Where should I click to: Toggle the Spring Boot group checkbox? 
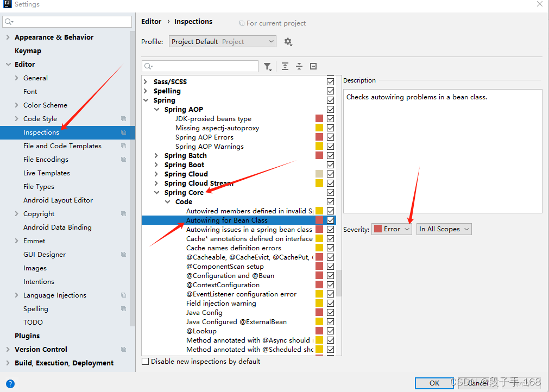(x=330, y=165)
